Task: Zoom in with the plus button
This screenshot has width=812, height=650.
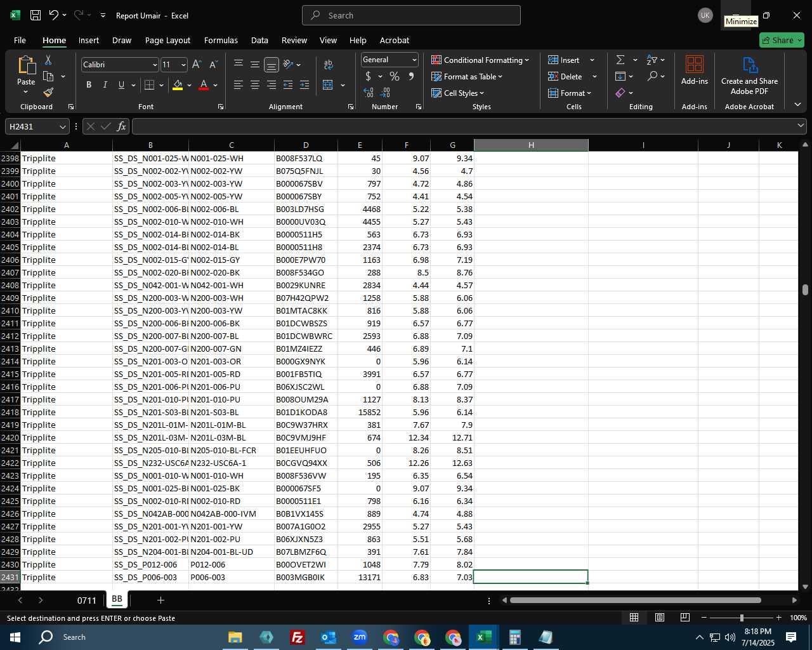Action: tap(778, 618)
